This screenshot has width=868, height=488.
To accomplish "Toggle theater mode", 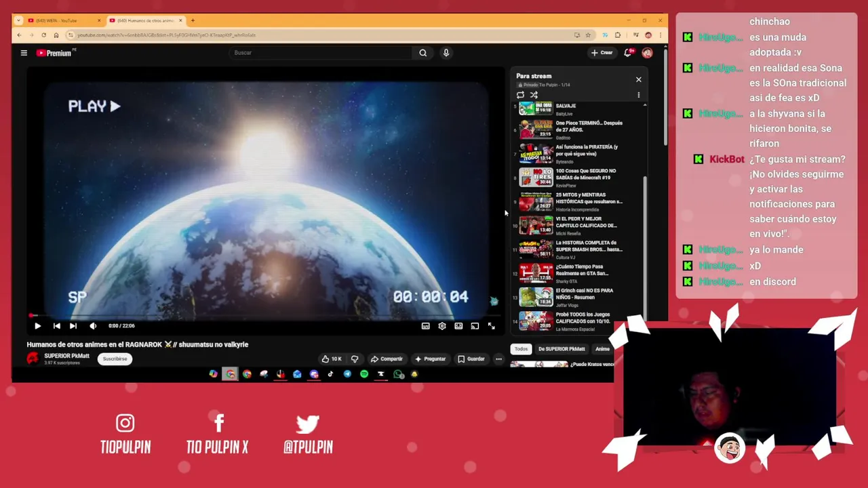I will (458, 326).
